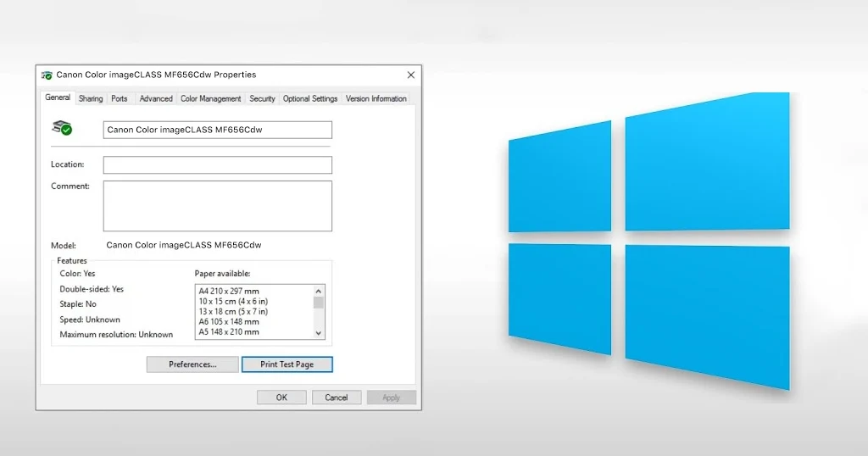The image size is (868, 456).
Task: Open the Version Information tab
Action: 376,98
